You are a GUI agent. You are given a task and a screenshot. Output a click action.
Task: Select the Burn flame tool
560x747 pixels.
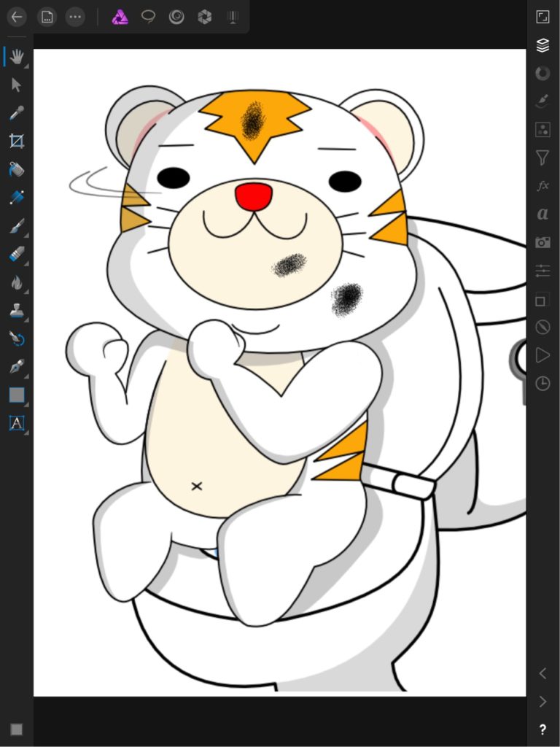point(16,282)
